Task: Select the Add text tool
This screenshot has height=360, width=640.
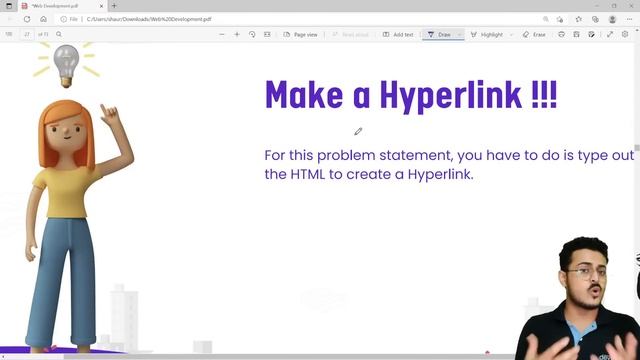Action: [x=398, y=35]
